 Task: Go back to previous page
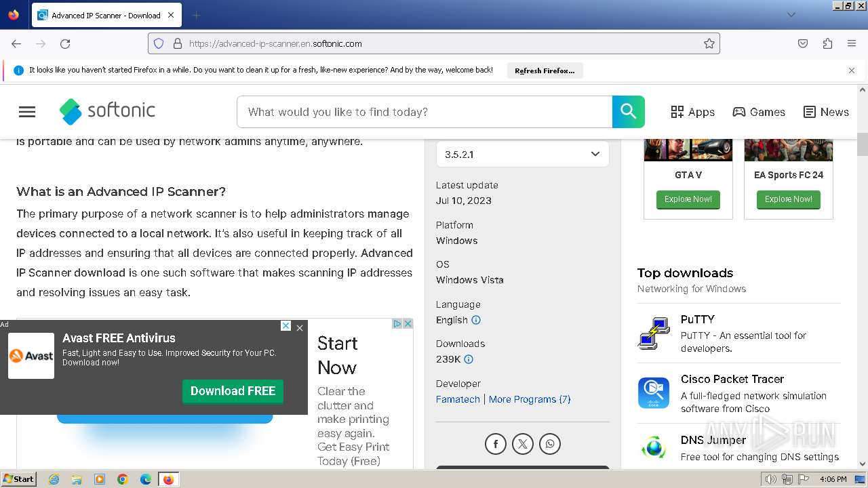coord(16,43)
